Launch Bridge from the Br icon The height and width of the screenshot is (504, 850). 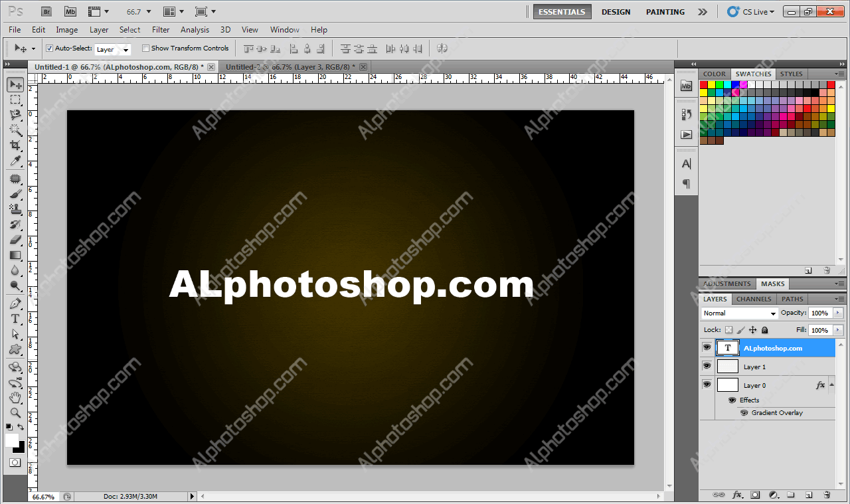[x=46, y=11]
